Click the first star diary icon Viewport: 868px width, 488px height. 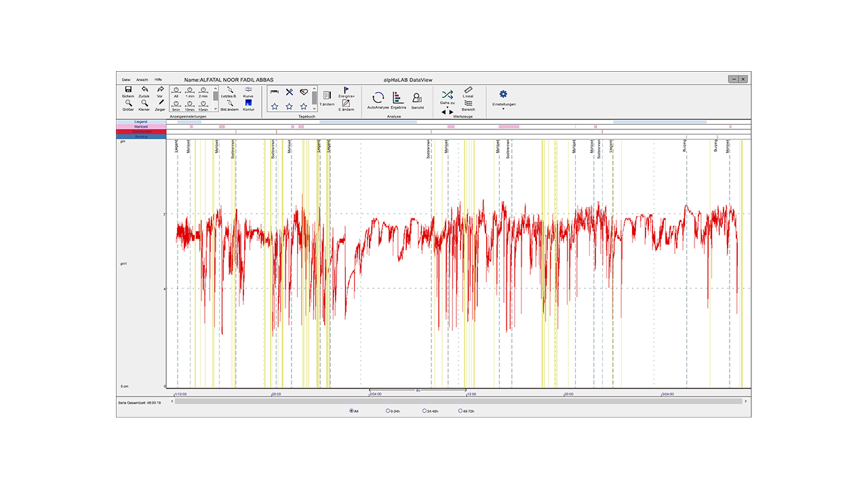point(275,106)
